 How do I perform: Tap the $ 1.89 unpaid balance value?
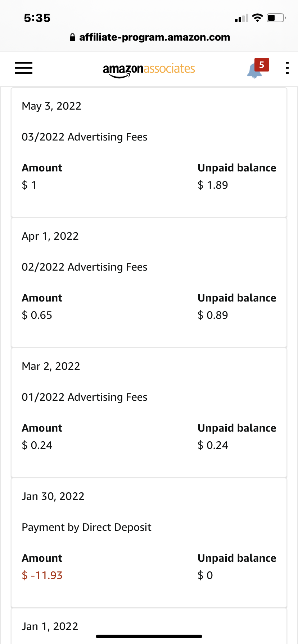coord(213,185)
